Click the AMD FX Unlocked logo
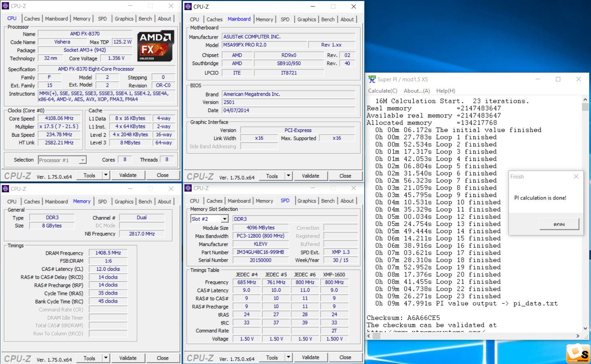The width and height of the screenshot is (591, 364). (x=156, y=46)
